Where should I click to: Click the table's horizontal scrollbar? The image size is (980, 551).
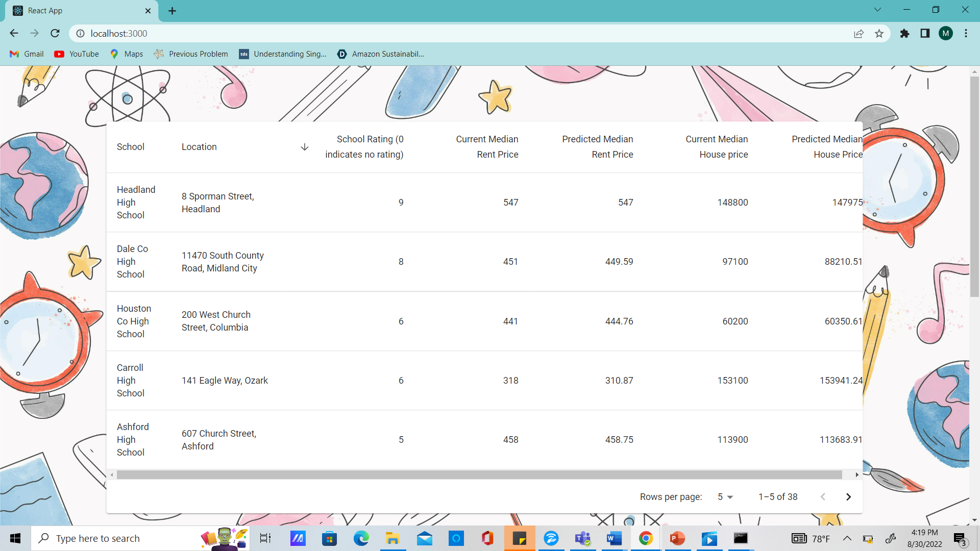click(479, 475)
